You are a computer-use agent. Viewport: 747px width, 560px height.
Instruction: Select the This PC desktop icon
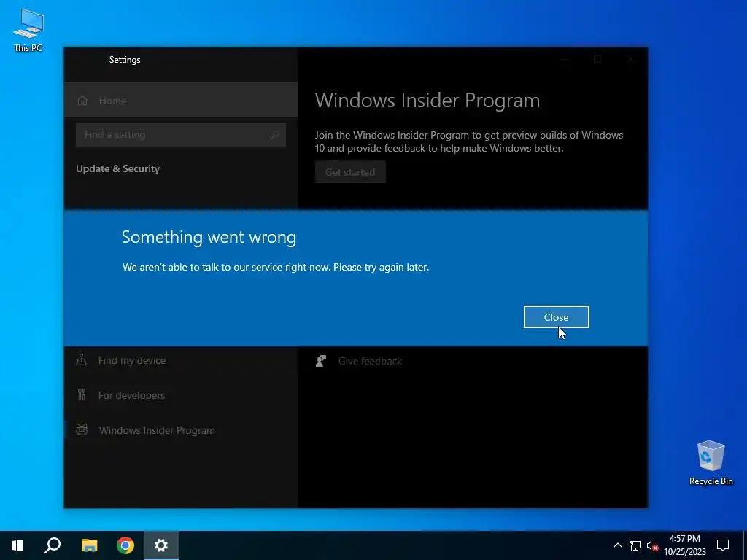28,31
